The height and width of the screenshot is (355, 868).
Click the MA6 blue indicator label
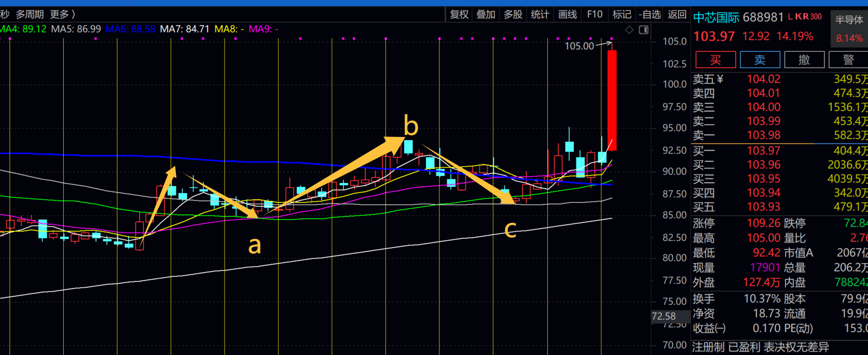(x=130, y=29)
